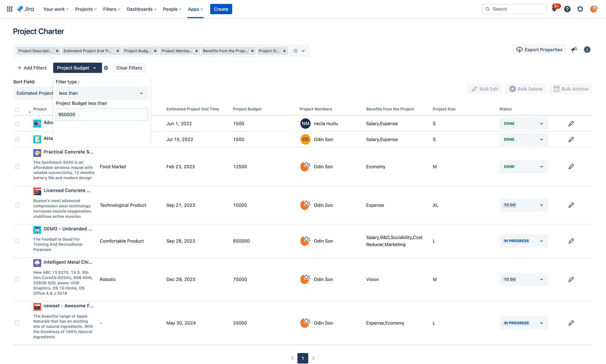Click the Bulk Delete button

(525, 89)
